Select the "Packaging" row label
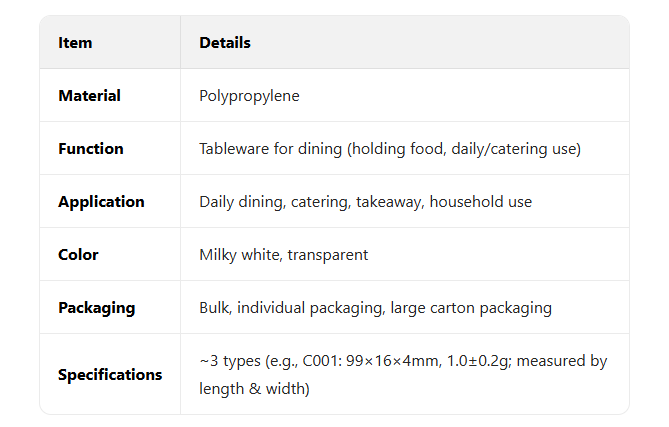The width and height of the screenshot is (669, 427). coord(95,308)
